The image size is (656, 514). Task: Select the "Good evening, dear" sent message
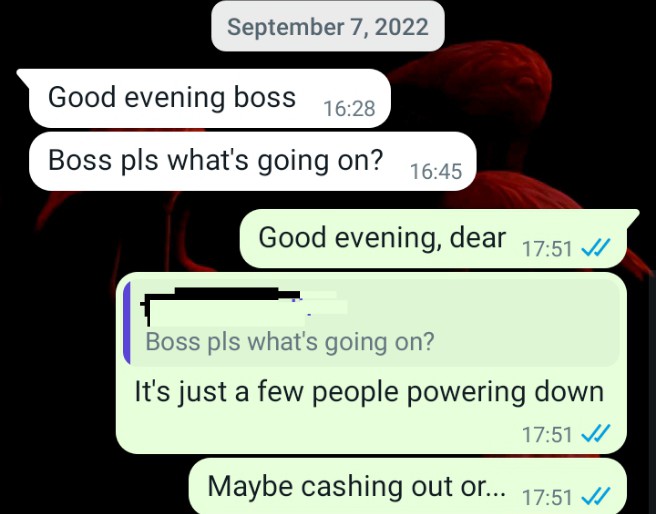[x=433, y=238]
